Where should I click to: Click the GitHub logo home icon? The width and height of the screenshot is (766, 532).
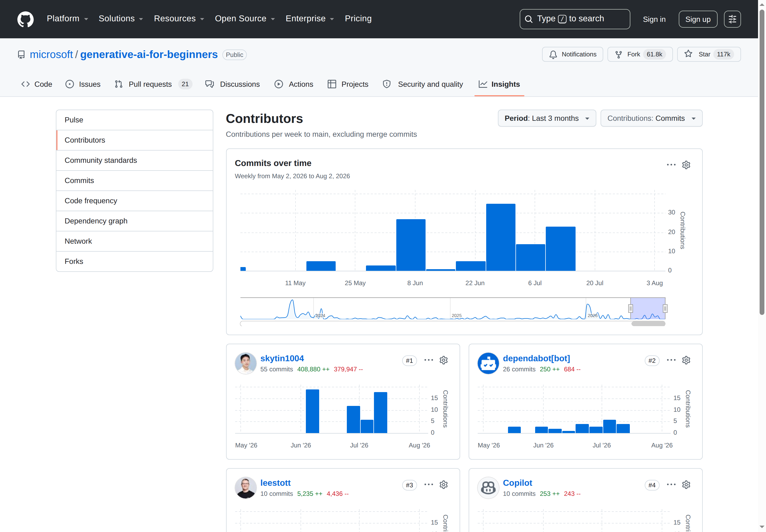(x=25, y=19)
